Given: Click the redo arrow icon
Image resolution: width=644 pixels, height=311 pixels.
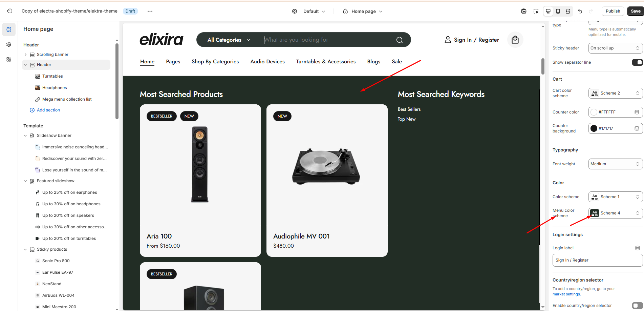Looking at the screenshot, I should click(x=591, y=11).
